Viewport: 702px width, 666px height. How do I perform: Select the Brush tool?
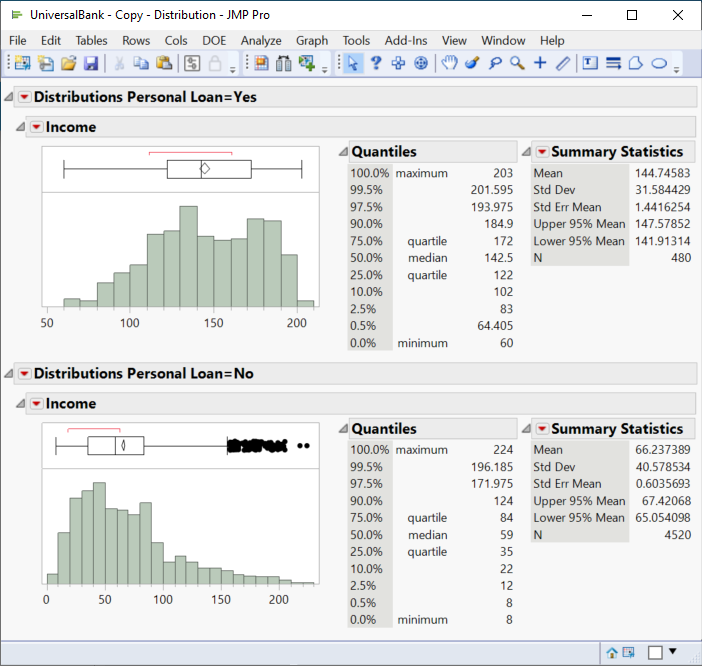[472, 63]
